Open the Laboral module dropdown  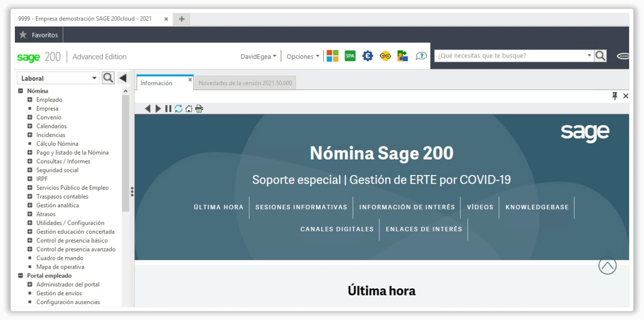(94, 78)
